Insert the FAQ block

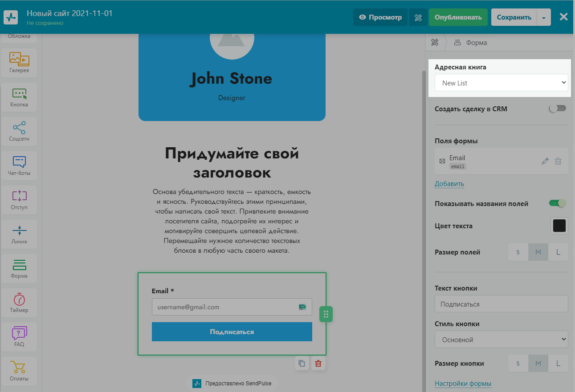19,336
